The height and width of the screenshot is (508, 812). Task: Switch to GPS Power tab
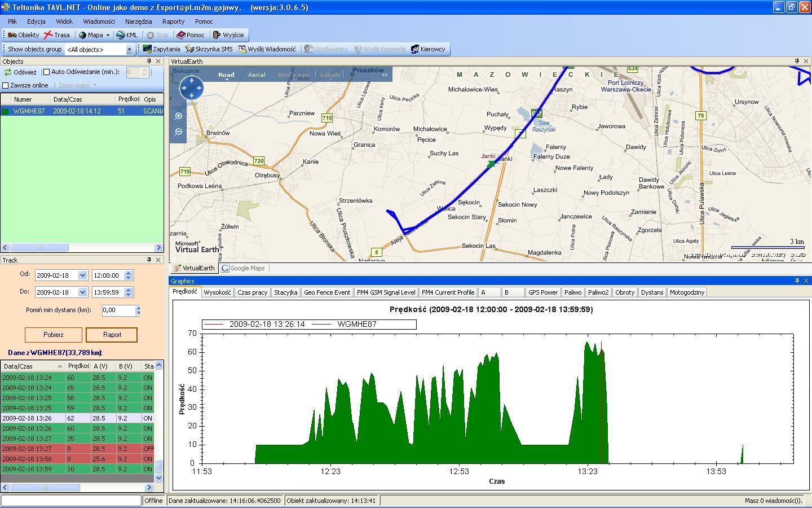tap(542, 292)
